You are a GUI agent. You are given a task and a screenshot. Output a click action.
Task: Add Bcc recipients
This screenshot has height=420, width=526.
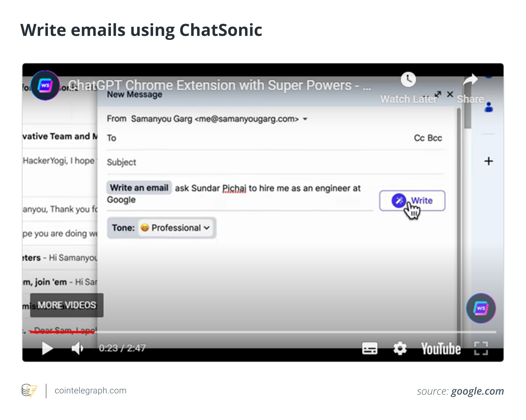pyautogui.click(x=435, y=138)
